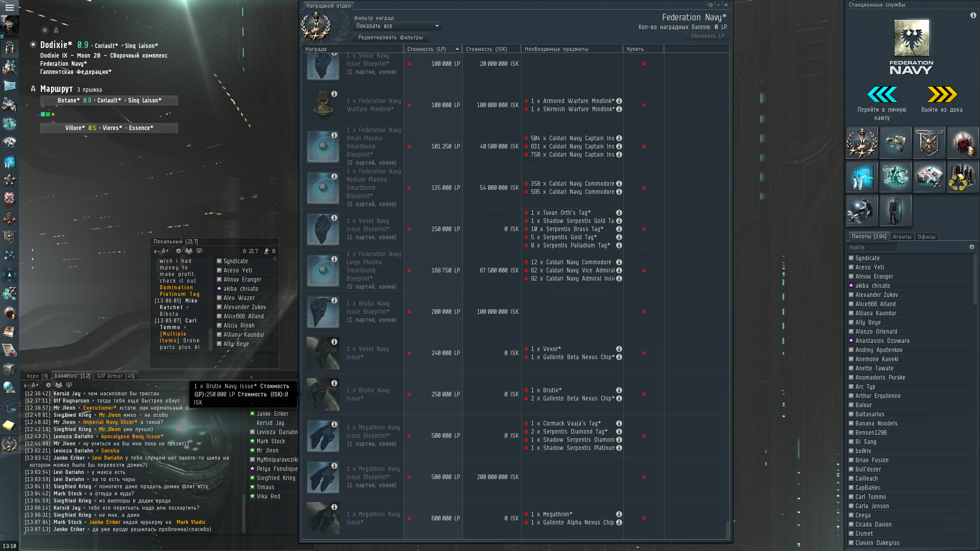Switch to Корп [9] chat tab
980x551 pixels.
click(x=37, y=376)
